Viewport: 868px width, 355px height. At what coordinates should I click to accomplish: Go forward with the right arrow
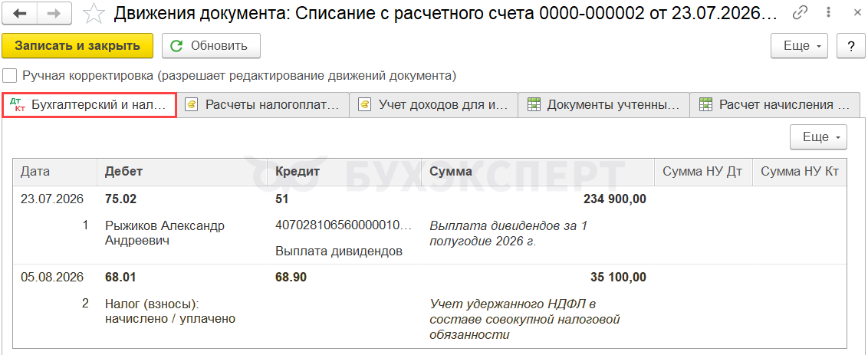pos(54,14)
